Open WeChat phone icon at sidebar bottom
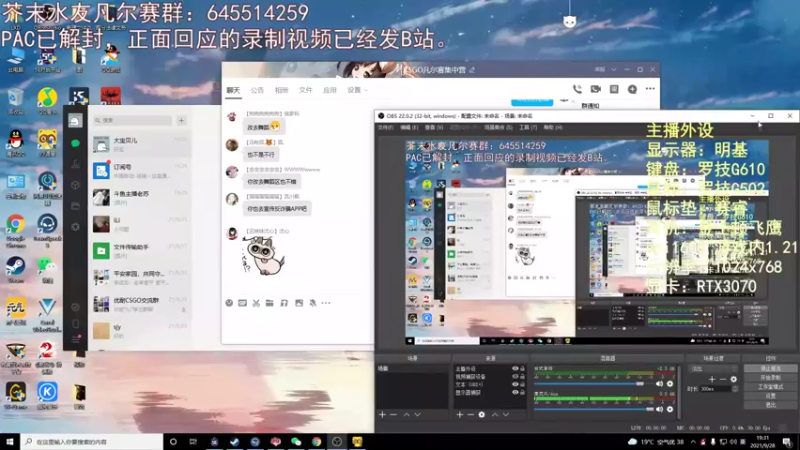 click(76, 323)
